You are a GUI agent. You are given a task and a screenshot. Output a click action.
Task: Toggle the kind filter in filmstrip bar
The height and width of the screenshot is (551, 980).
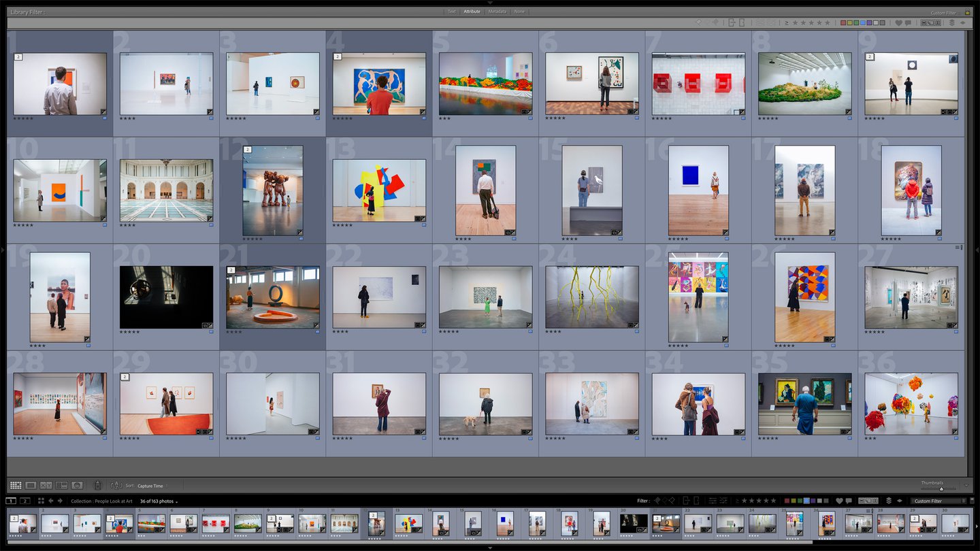point(869,501)
